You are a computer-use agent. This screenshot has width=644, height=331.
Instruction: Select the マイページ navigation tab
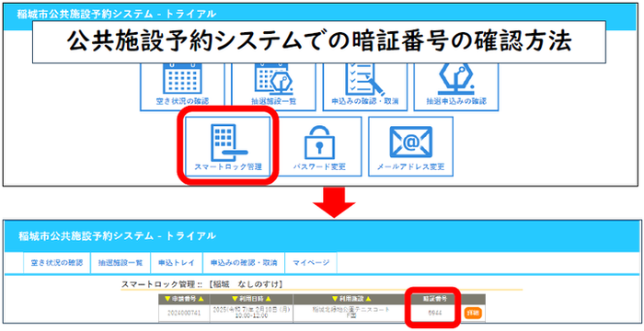point(311,262)
